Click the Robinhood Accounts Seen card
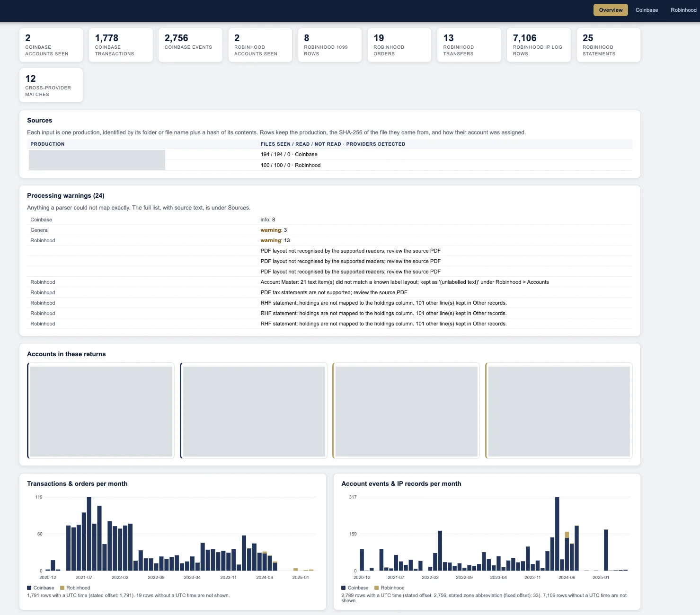This screenshot has width=700, height=615. [x=260, y=45]
